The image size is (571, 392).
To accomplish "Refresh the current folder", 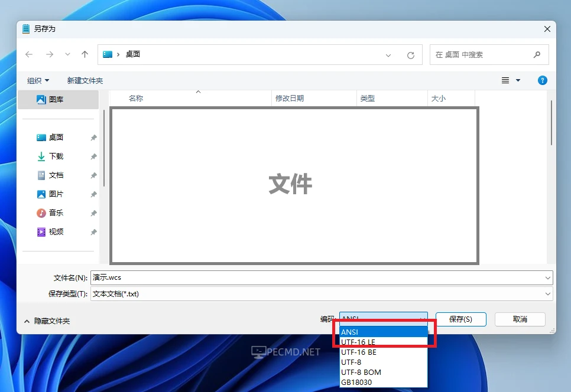I will click(x=411, y=55).
